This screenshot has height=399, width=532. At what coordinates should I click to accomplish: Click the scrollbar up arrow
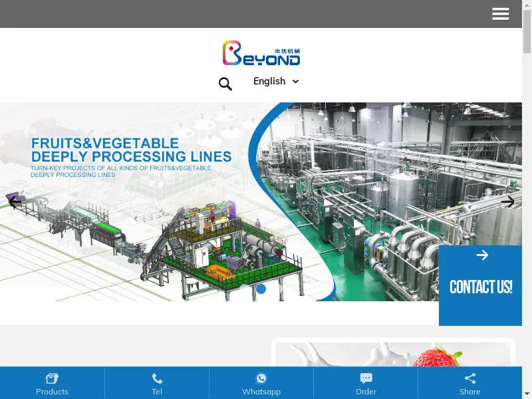click(x=527, y=5)
